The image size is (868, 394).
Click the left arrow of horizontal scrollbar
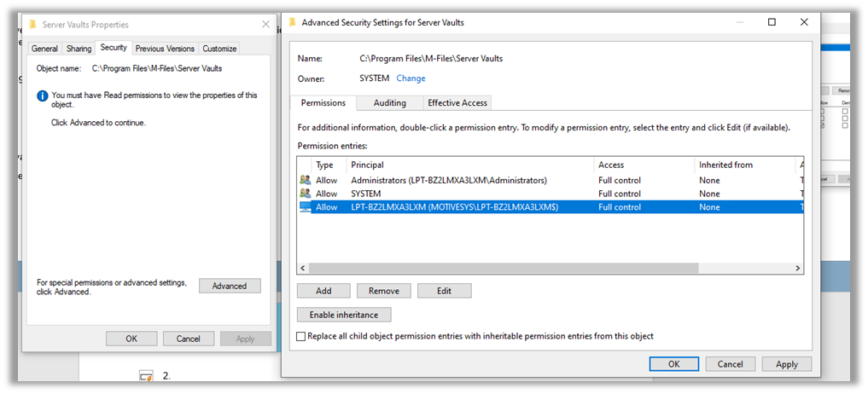[302, 268]
